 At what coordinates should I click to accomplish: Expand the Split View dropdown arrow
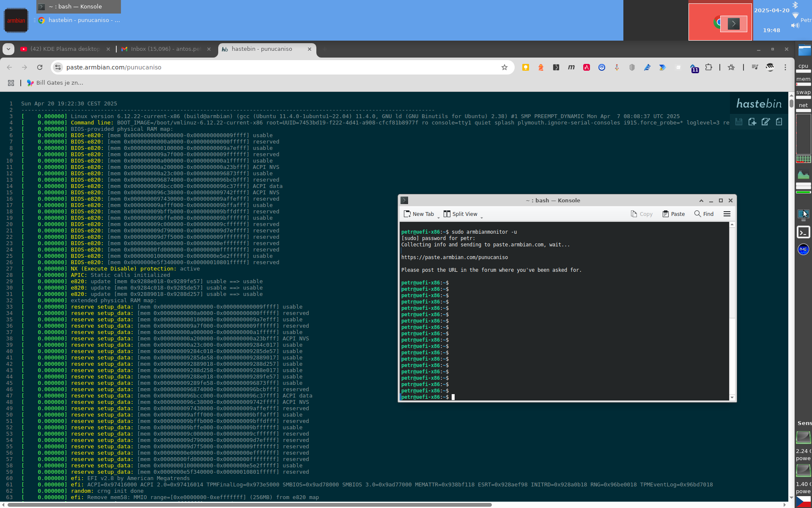point(482,217)
